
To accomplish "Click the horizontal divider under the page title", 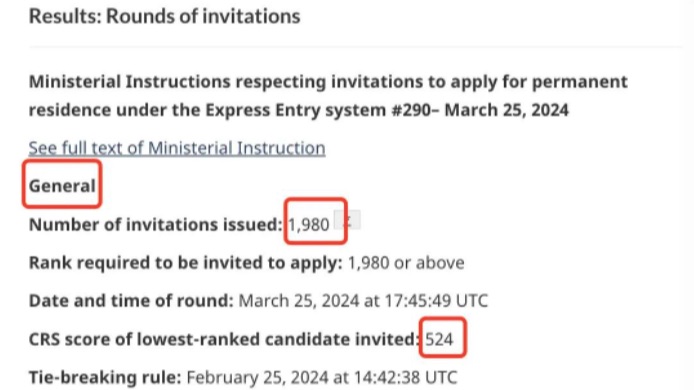I will pos(356,46).
